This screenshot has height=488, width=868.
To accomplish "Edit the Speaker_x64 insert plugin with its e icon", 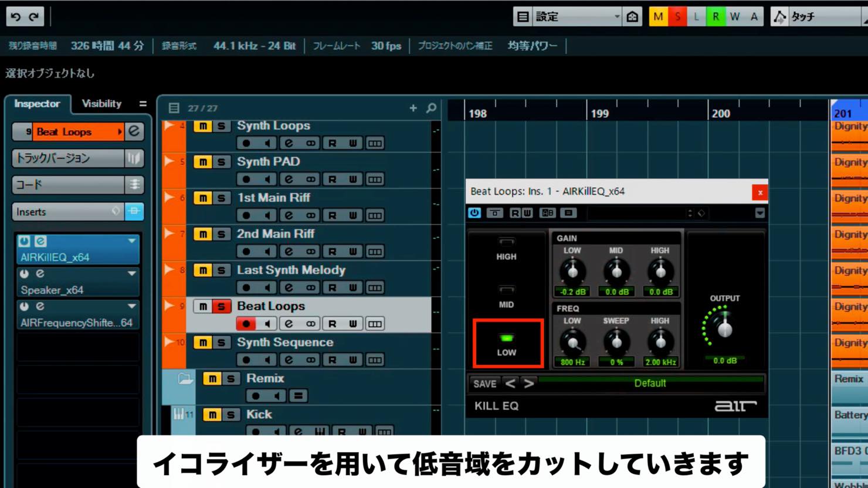I will tap(40, 274).
